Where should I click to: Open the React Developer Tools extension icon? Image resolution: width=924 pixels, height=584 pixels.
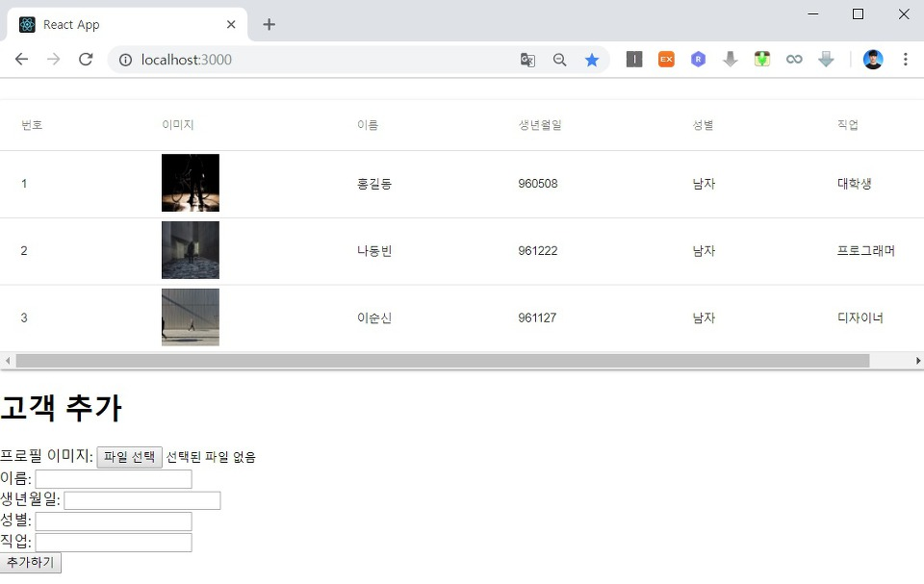coord(698,60)
